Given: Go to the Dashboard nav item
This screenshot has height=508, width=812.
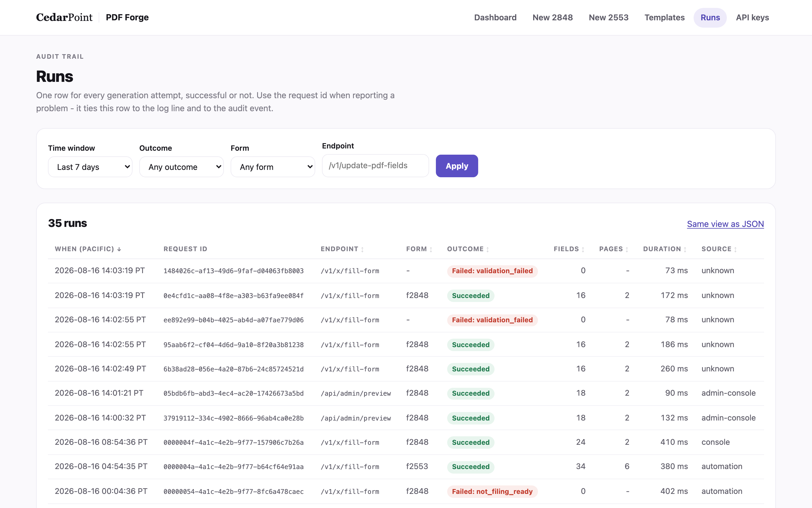Looking at the screenshot, I should [x=495, y=17].
